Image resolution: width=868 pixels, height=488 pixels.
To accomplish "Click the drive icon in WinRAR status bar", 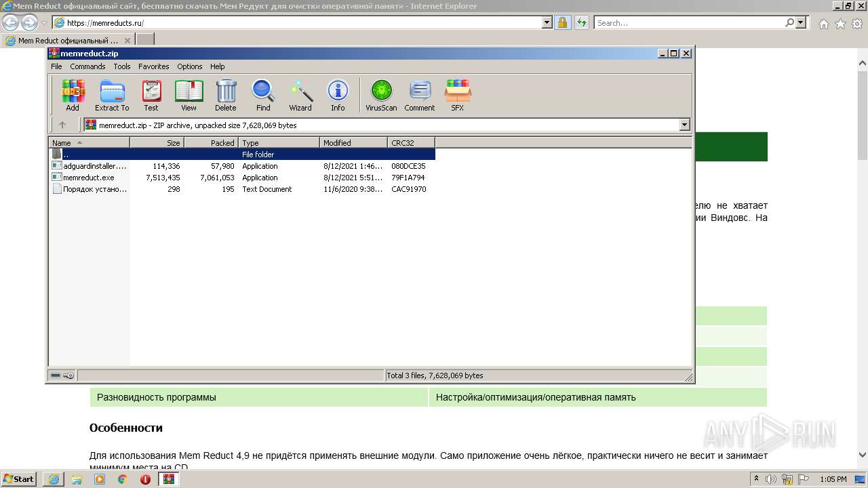I will (x=56, y=375).
